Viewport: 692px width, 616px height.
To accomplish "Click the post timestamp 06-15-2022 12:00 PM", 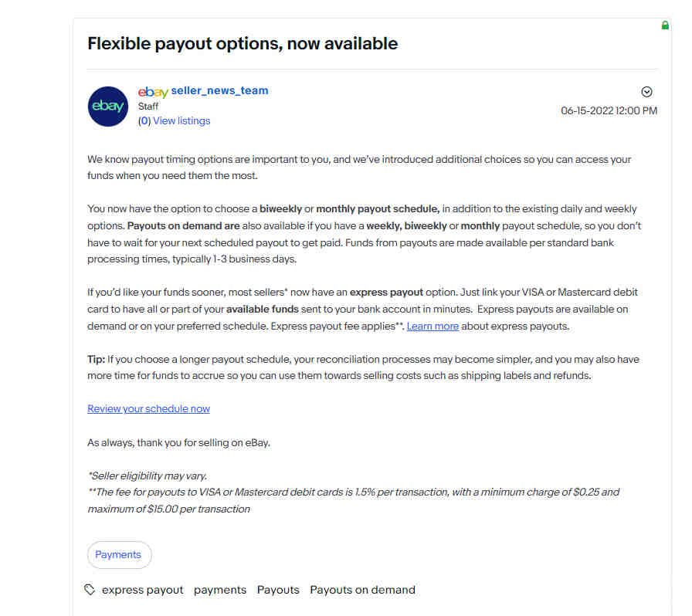I will [609, 110].
